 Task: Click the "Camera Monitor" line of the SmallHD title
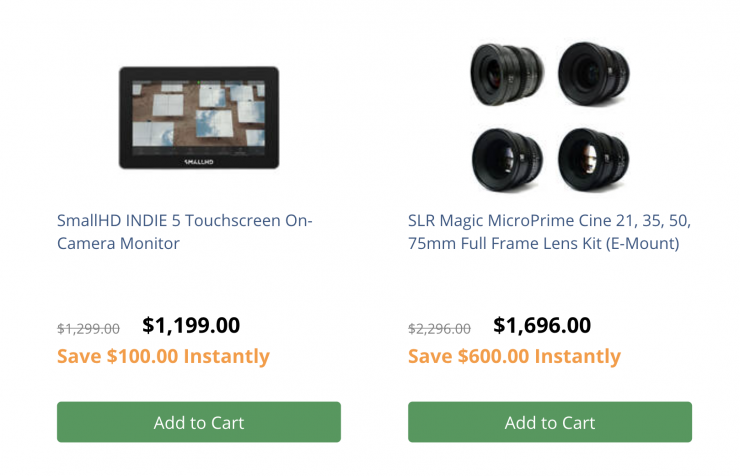[x=118, y=243]
